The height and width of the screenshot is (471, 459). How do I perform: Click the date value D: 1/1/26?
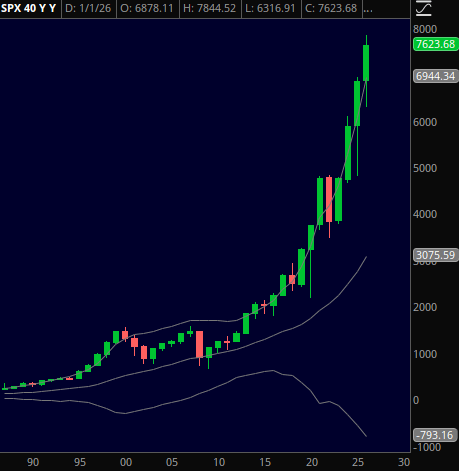[88, 8]
